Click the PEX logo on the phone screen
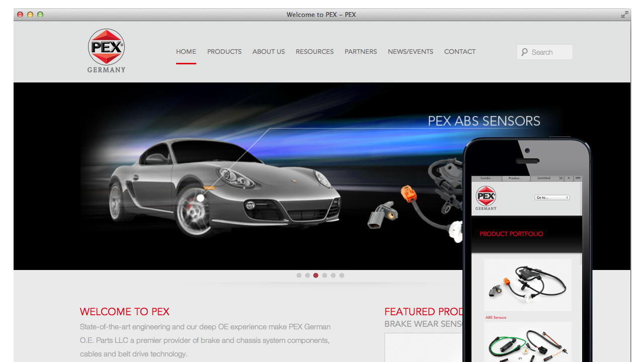Viewport: 644px width, 362px height. pos(486,198)
